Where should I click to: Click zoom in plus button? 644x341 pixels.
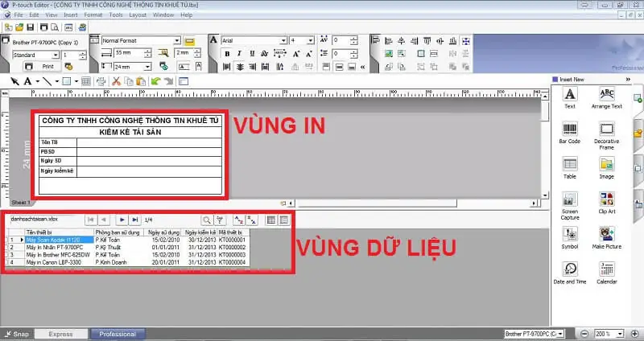coord(634,334)
